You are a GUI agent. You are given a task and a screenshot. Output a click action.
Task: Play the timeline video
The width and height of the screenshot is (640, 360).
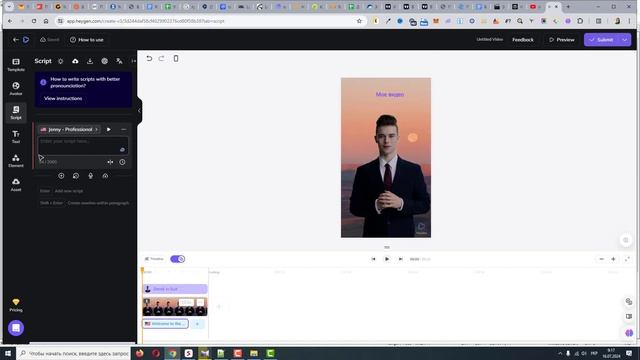click(387, 259)
